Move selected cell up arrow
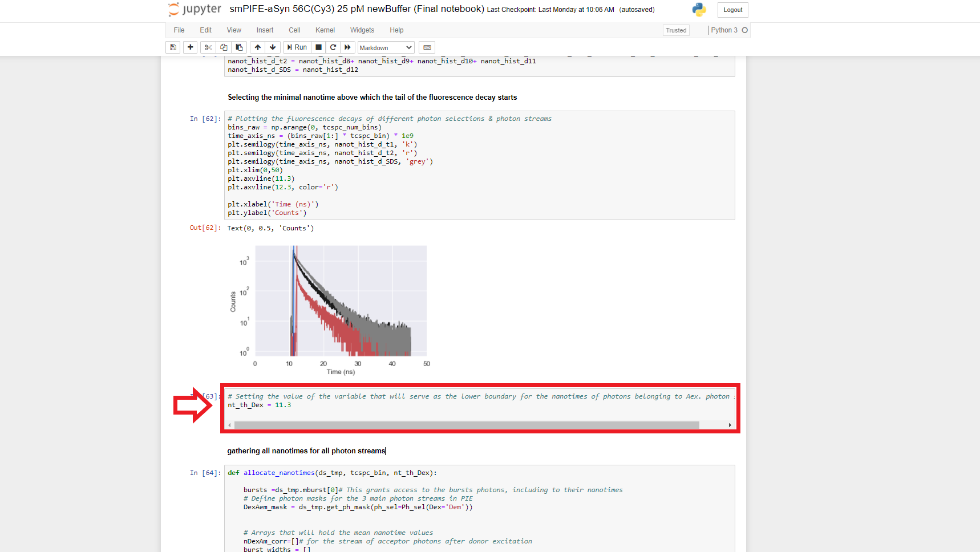This screenshot has height=552, width=980. [258, 47]
